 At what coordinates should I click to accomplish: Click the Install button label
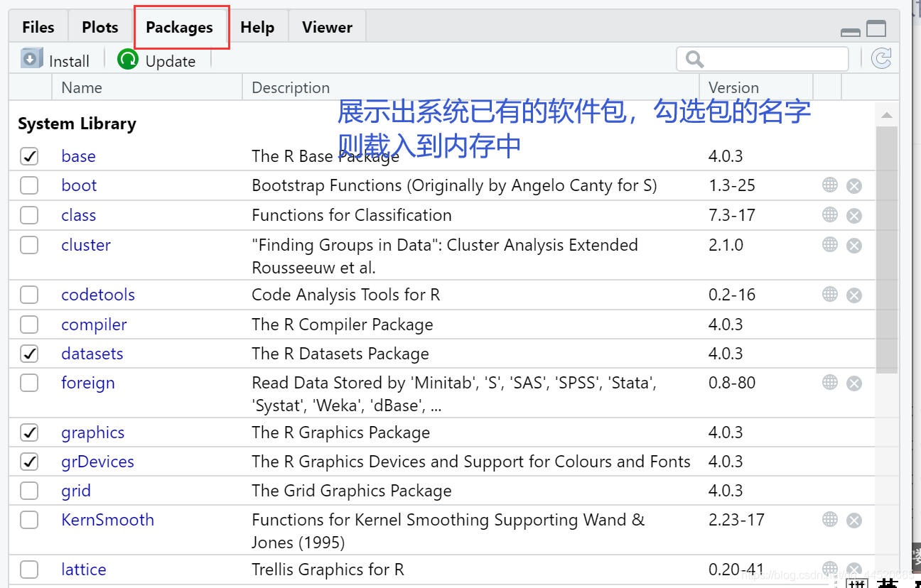point(69,61)
